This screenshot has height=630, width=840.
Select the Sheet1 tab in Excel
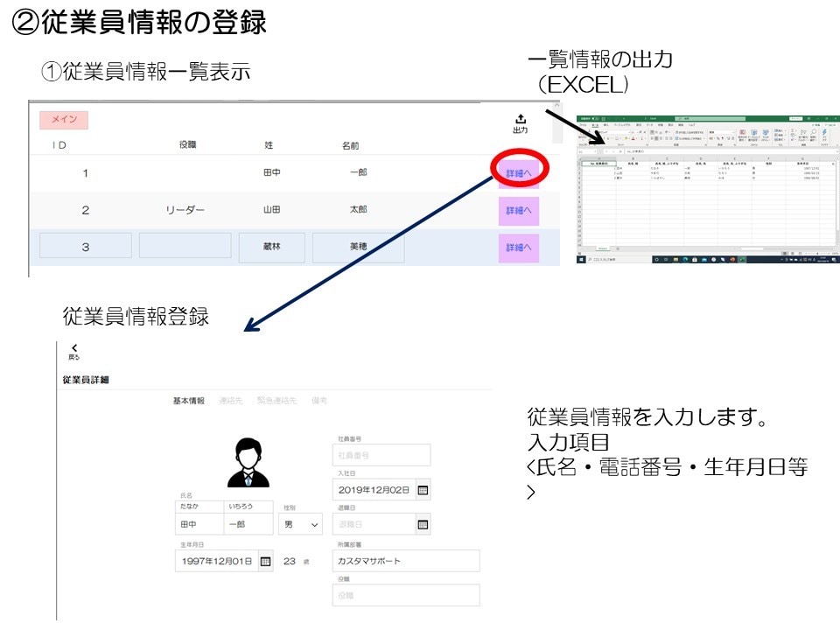(603, 248)
